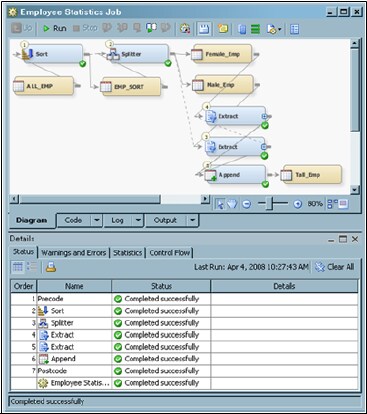The height and width of the screenshot is (414, 367).
Task: Select the Precode row in status table
Action: coord(184,299)
